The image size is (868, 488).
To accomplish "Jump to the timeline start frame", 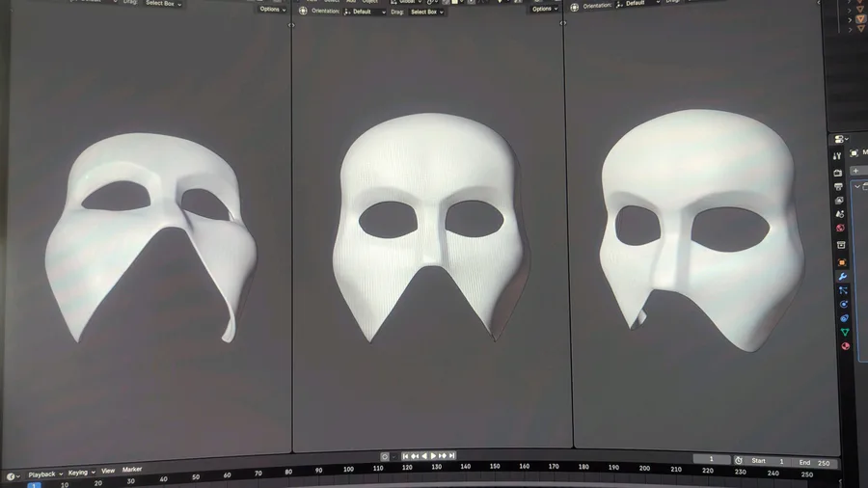I will pyautogui.click(x=405, y=456).
